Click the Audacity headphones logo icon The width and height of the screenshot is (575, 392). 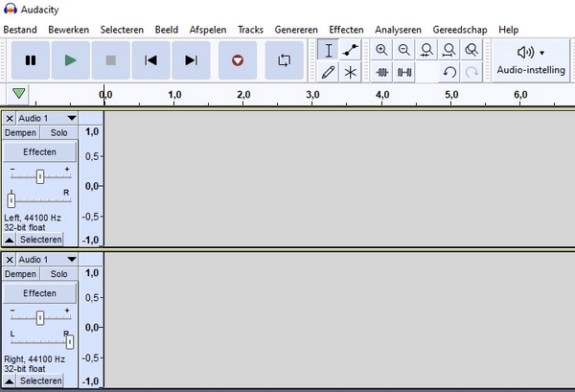[x=11, y=9]
